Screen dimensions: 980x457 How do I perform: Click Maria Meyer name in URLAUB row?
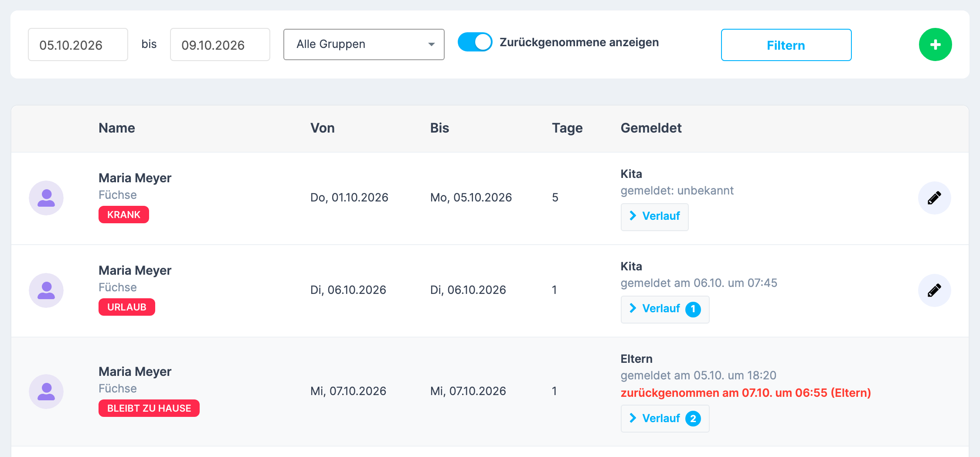coord(135,270)
